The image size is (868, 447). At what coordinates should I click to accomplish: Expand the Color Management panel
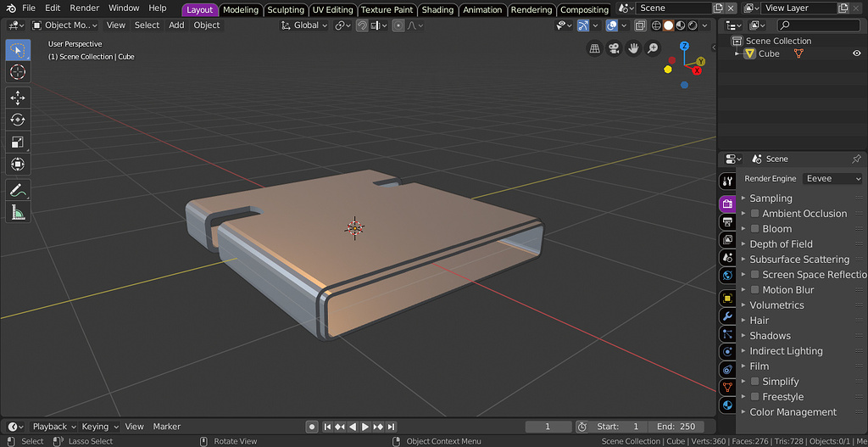pos(793,412)
